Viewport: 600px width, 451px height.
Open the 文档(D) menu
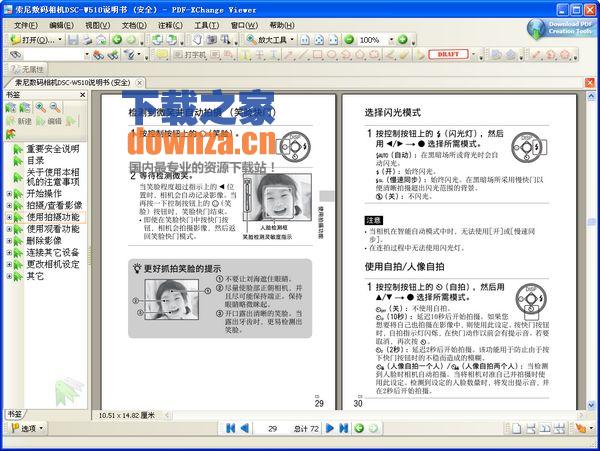point(134,25)
